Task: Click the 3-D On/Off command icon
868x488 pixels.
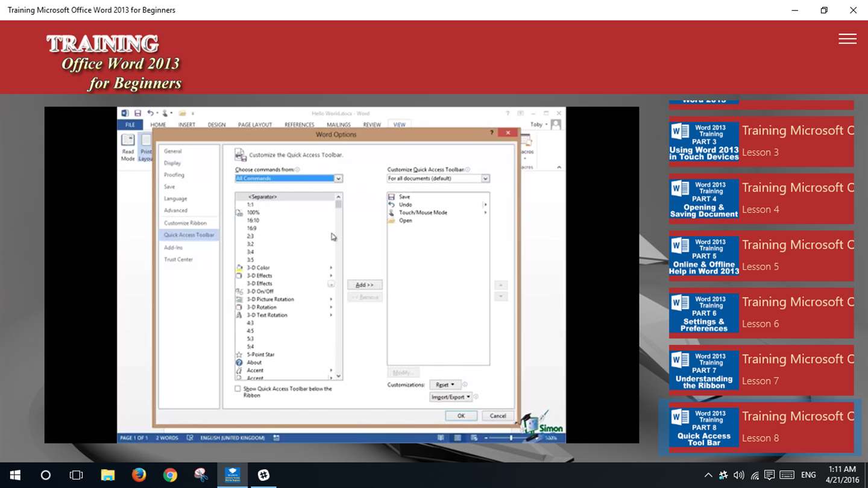Action: pyautogui.click(x=239, y=292)
